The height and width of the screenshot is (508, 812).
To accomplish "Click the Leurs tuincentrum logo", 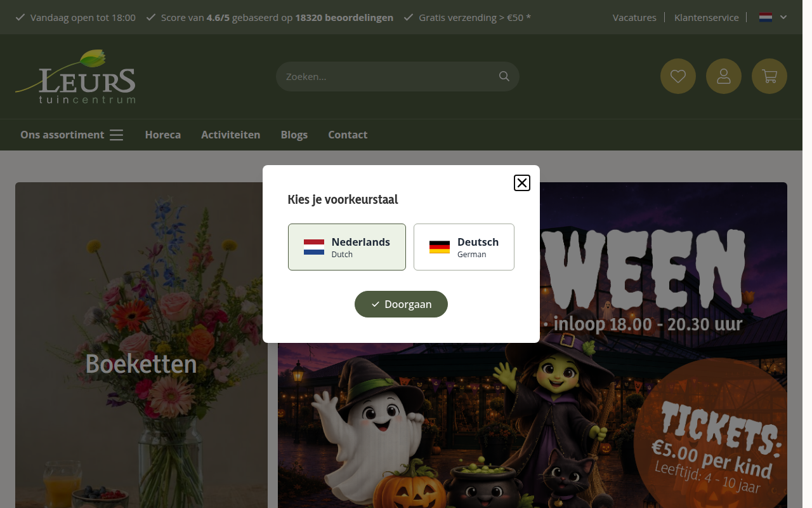I will pyautogui.click(x=75, y=76).
